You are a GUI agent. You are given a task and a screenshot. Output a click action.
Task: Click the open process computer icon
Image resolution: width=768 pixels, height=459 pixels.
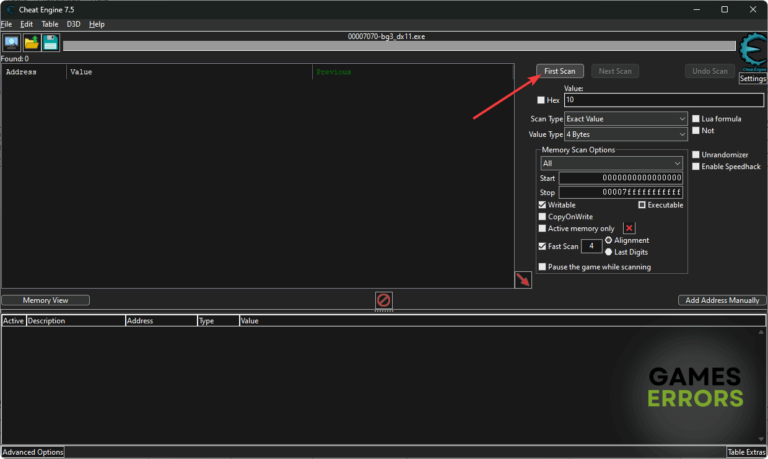12,42
